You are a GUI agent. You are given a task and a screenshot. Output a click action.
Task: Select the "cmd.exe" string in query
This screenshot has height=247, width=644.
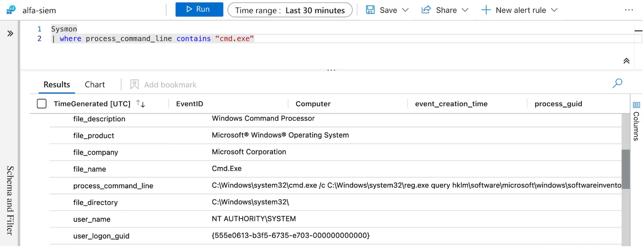click(x=234, y=39)
